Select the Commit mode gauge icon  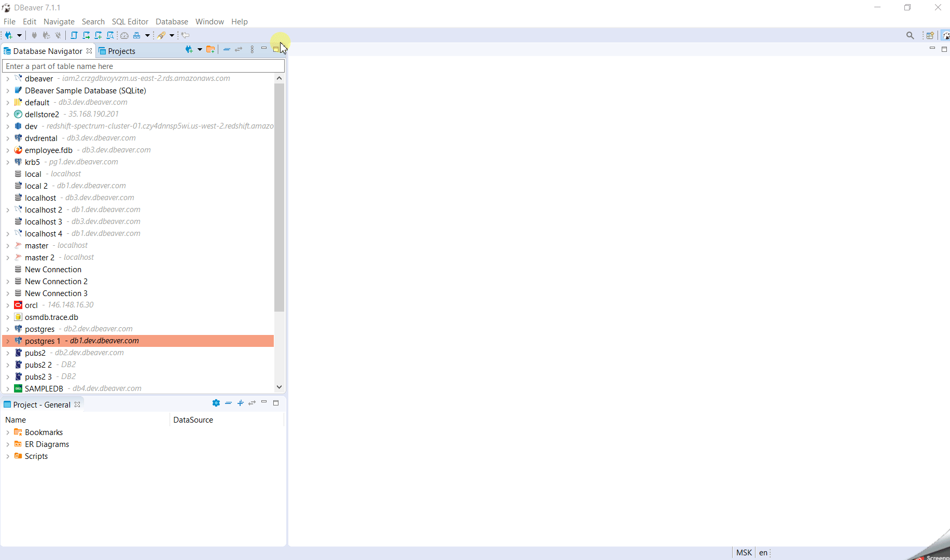point(124,35)
